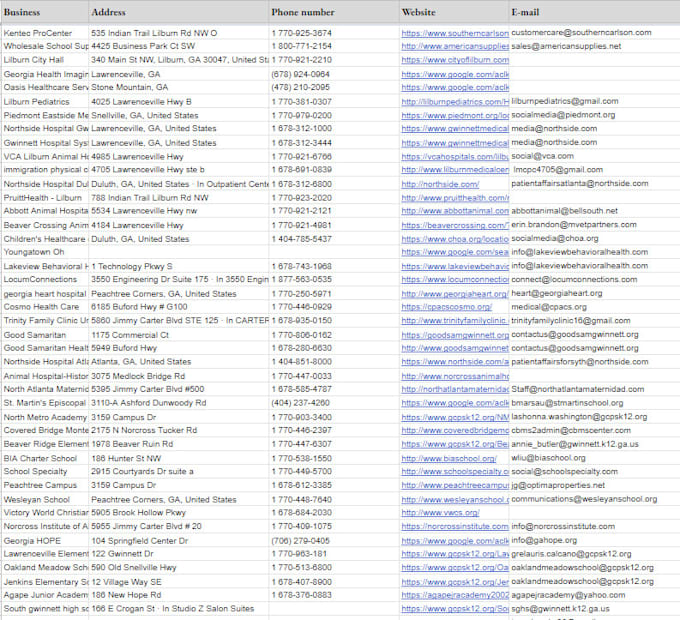
Task: Follow the northatlantamaternidad website link
Action: 454,389
